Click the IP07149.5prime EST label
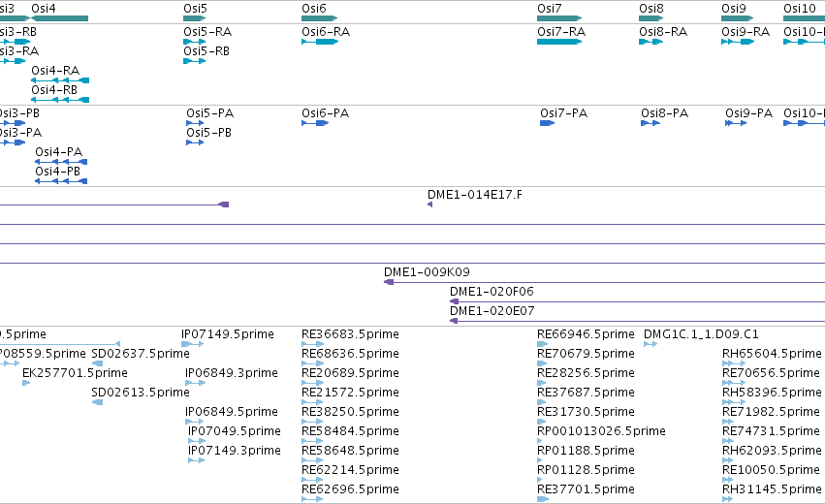 pyautogui.click(x=227, y=334)
